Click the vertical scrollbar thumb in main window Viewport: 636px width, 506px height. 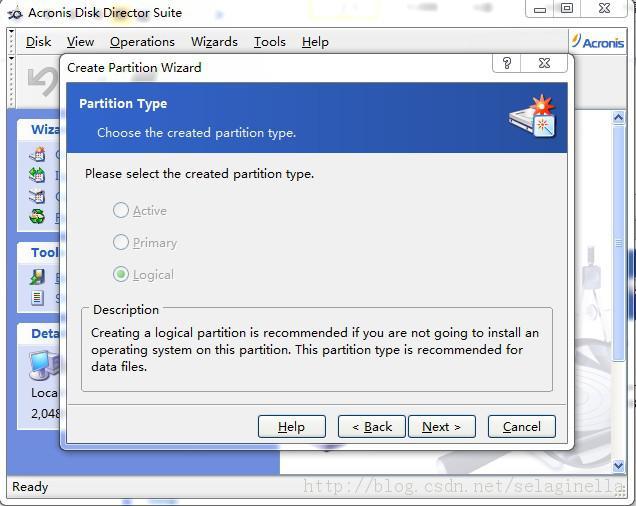618,243
